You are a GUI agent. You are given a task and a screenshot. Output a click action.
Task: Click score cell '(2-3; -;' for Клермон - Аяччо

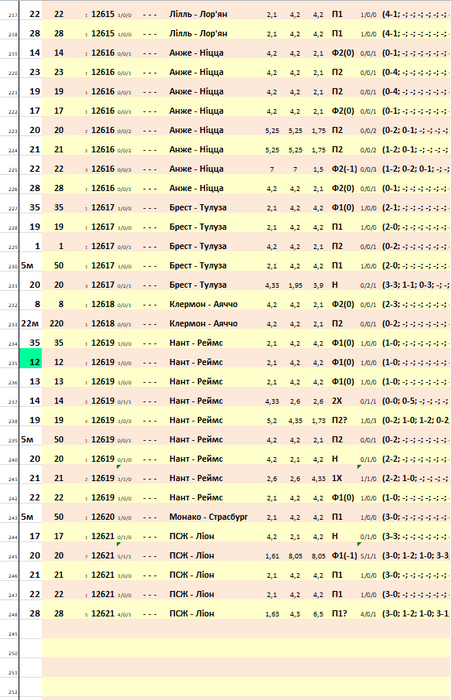click(416, 304)
